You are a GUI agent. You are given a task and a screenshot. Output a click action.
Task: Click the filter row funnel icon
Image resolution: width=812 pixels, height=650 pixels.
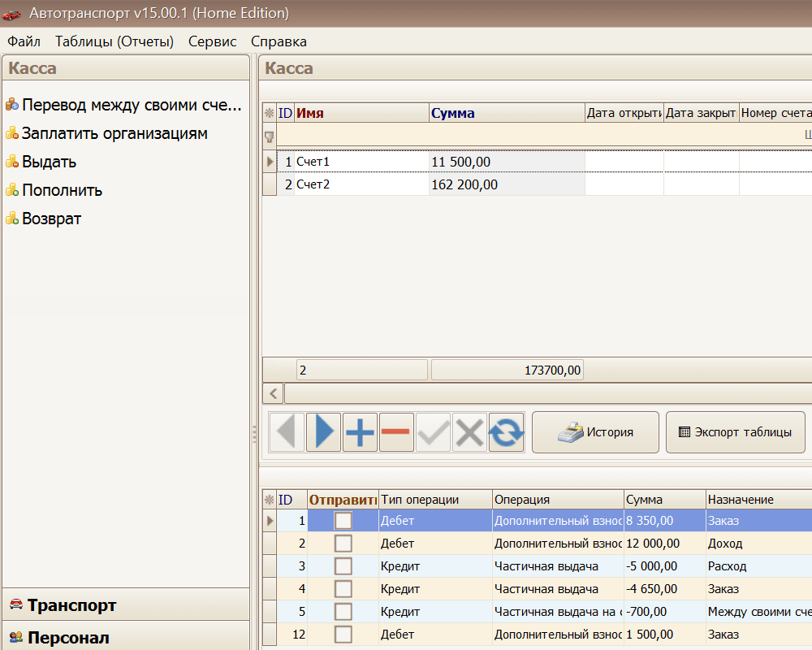click(270, 136)
